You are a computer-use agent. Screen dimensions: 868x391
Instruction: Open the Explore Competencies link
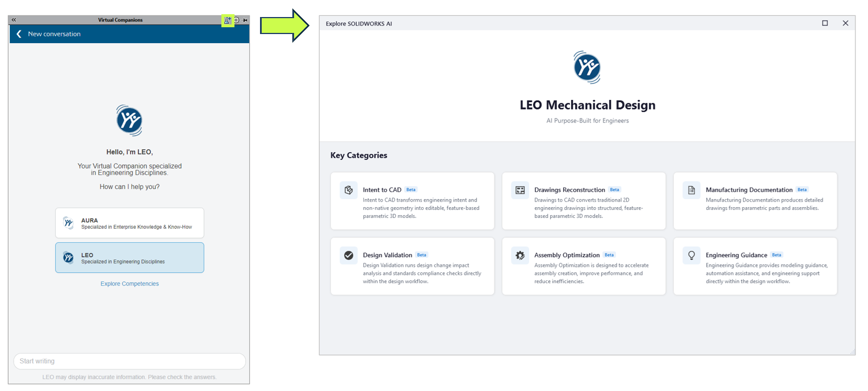point(129,284)
